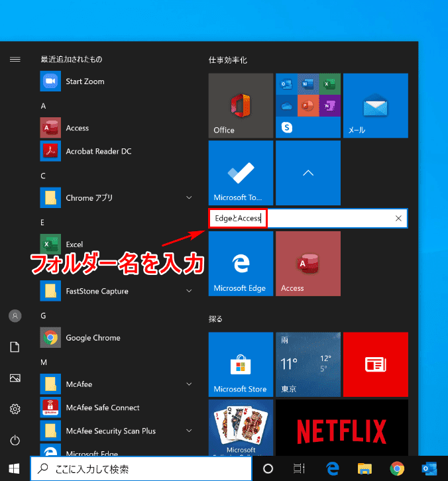The image size is (448, 481).
Task: Click the 最近追加されたもの heading
Action: pyautogui.click(x=72, y=59)
